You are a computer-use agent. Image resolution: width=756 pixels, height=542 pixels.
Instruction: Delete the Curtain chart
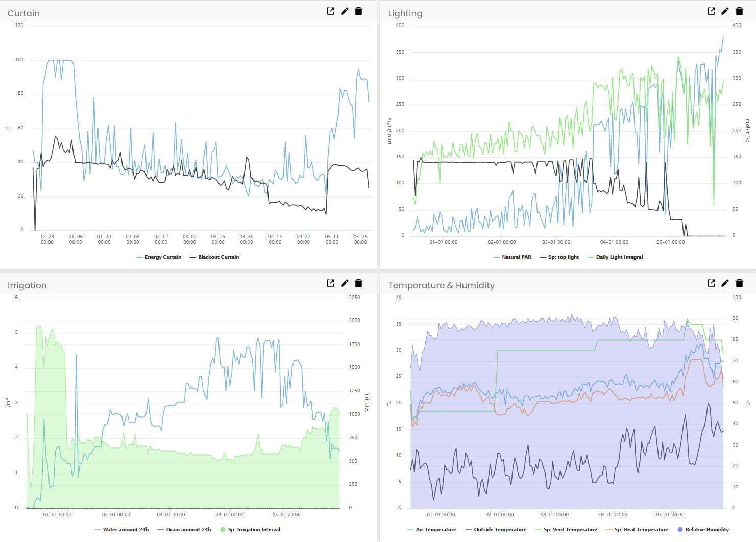(x=359, y=11)
